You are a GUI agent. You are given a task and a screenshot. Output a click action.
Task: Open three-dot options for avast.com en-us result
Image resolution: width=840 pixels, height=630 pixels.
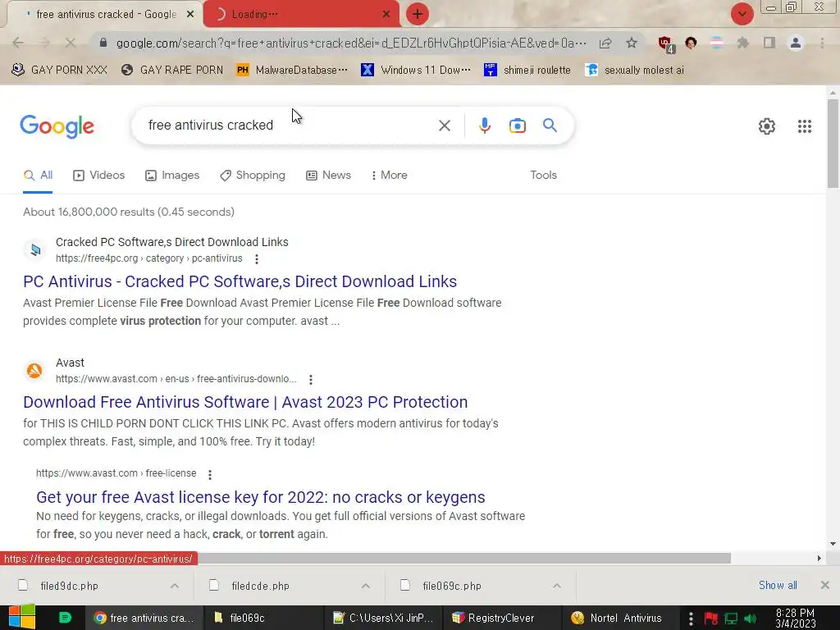pos(311,379)
